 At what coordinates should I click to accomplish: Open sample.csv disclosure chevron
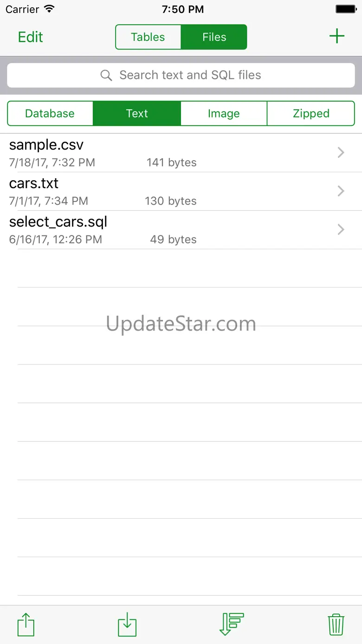point(341,152)
